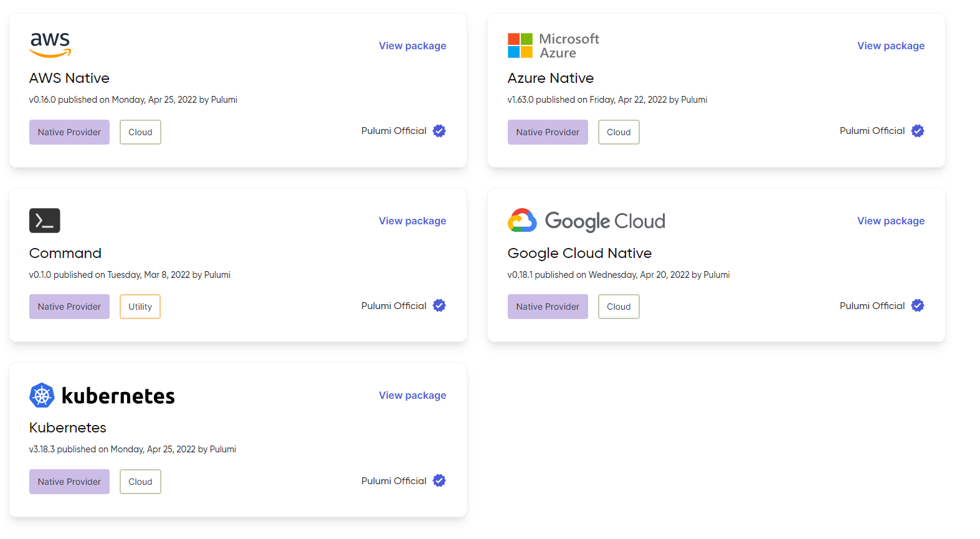
Task: Click verified badge on AWS Native card
Action: pyautogui.click(x=439, y=131)
